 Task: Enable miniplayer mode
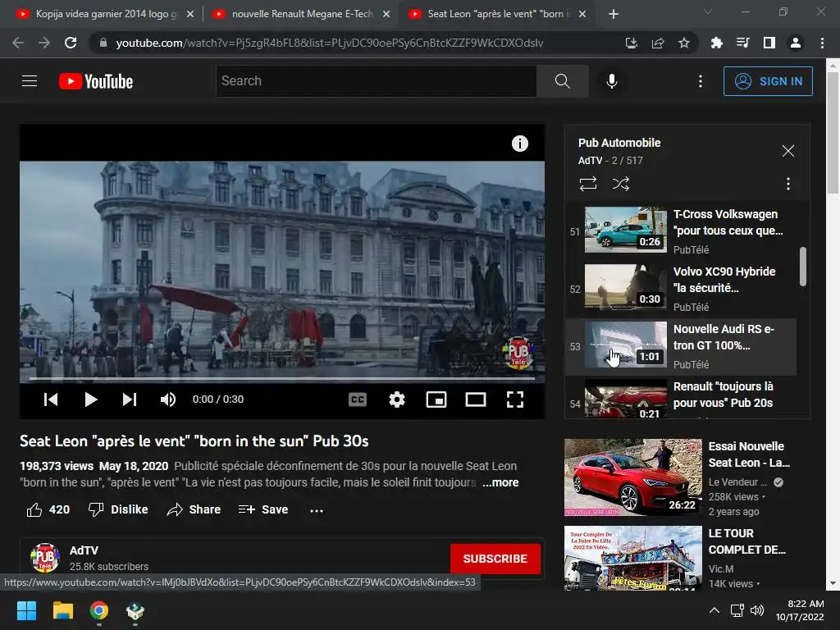pyautogui.click(x=436, y=399)
